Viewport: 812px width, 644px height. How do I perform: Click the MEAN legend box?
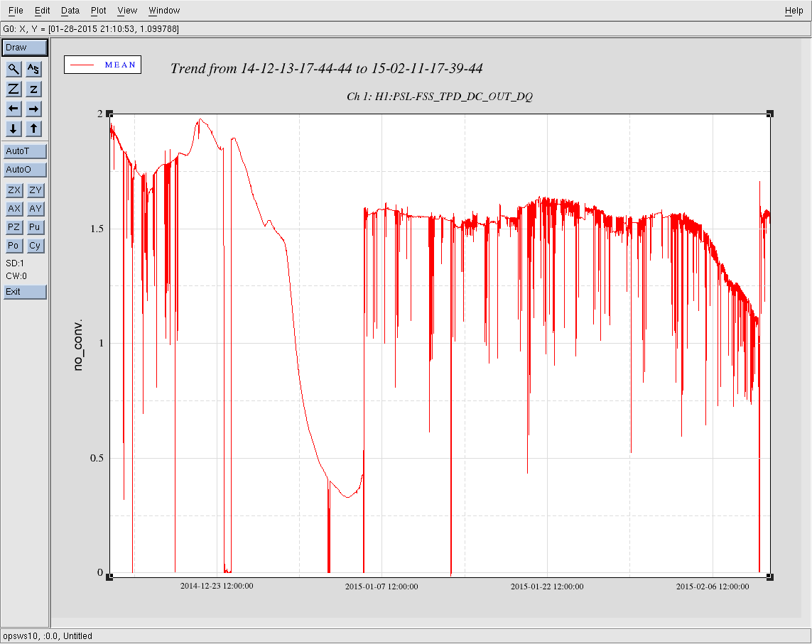102,65
